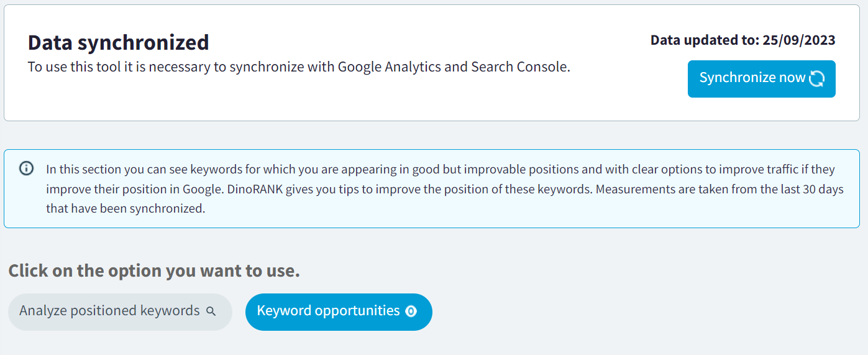This screenshot has height=355, width=868.
Task: Select the Analyze positioned keywords option
Action: [x=109, y=311]
